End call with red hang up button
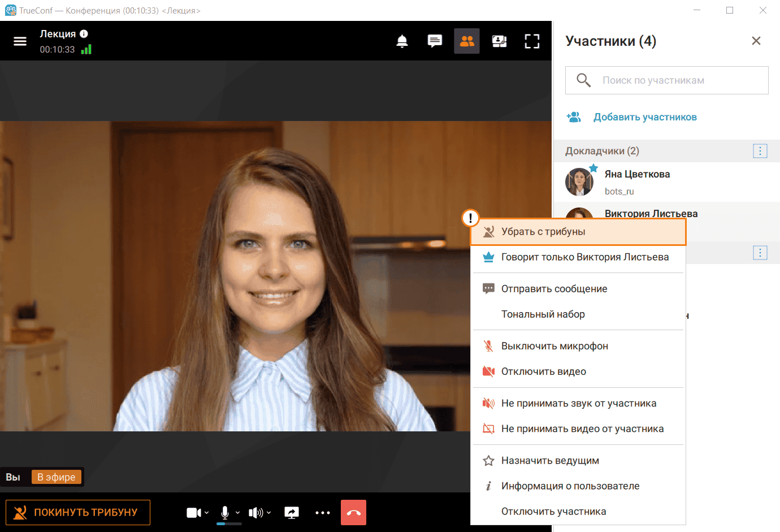 click(x=354, y=513)
